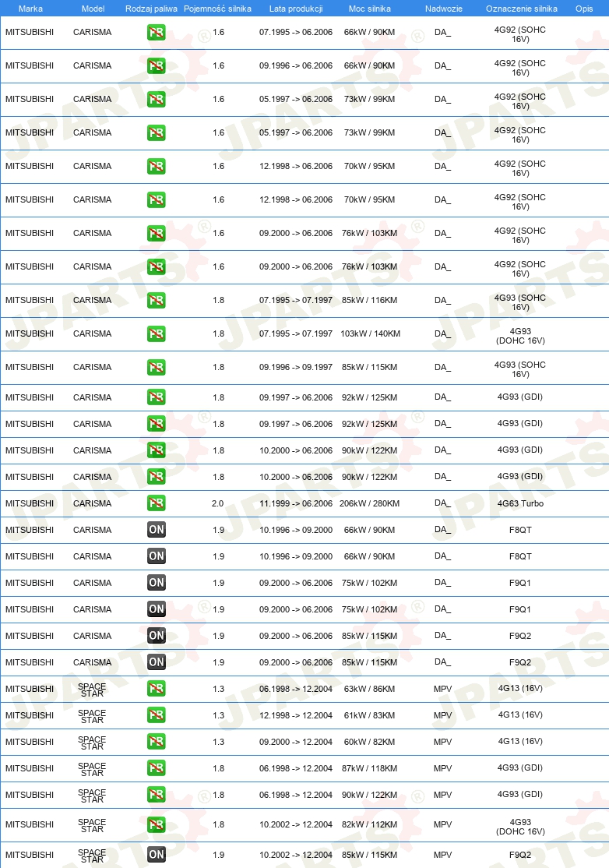Click DA_ body code in 4G63 Turbo row
Viewport: 609px width, 868px height.
(x=442, y=503)
